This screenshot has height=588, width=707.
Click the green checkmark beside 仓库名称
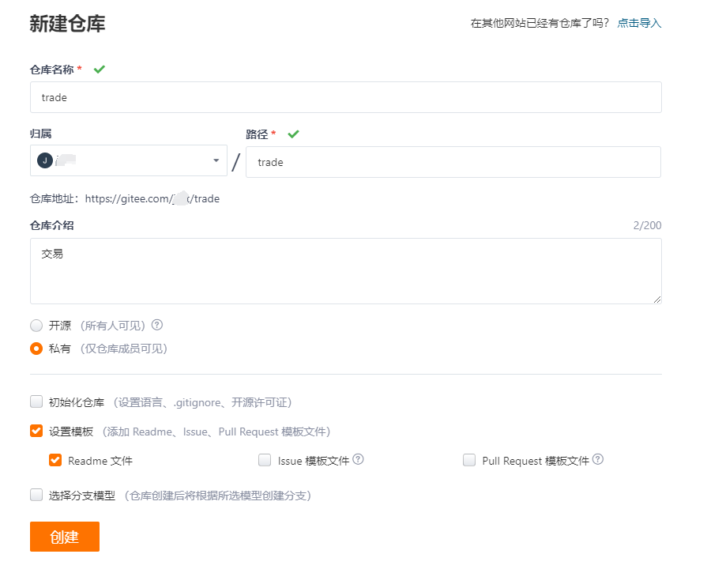coord(99,69)
